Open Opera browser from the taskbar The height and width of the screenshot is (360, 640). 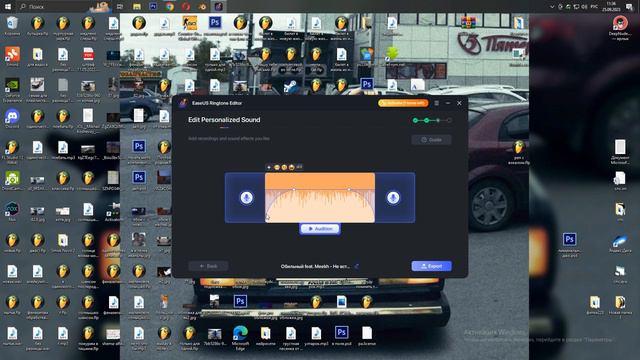pyautogui.click(x=186, y=6)
